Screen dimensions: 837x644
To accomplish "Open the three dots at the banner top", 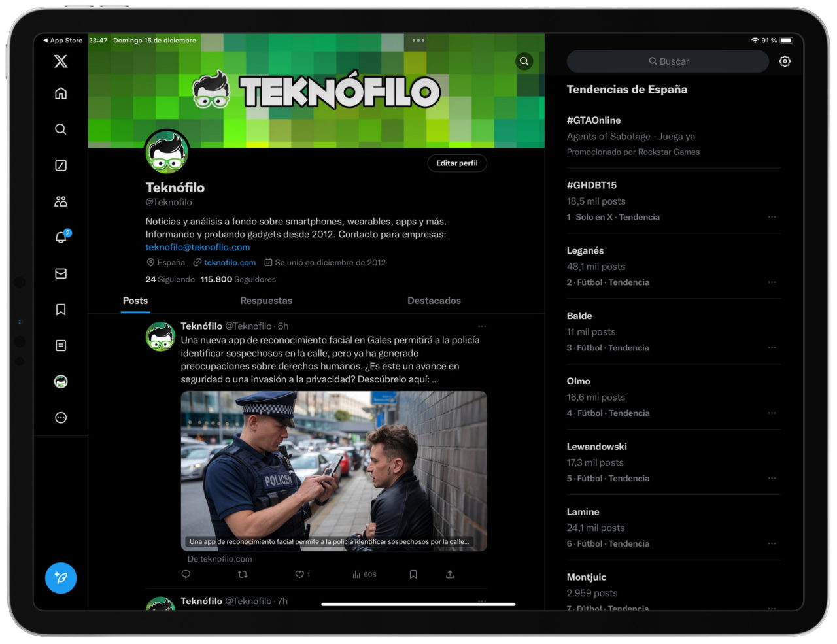I will coord(418,41).
